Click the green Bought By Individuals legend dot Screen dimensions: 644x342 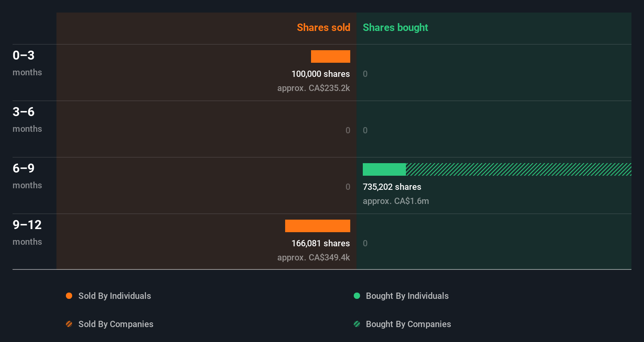click(x=357, y=296)
